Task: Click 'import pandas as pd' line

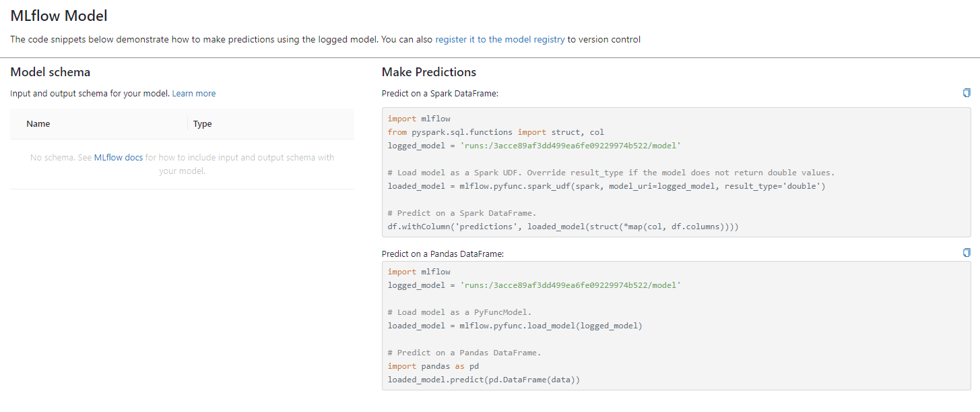Action: pos(433,366)
